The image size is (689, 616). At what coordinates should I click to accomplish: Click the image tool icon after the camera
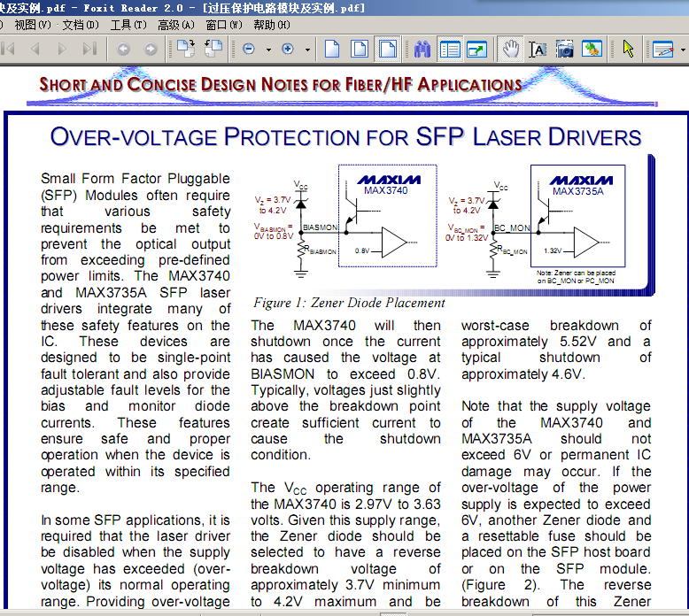point(592,49)
